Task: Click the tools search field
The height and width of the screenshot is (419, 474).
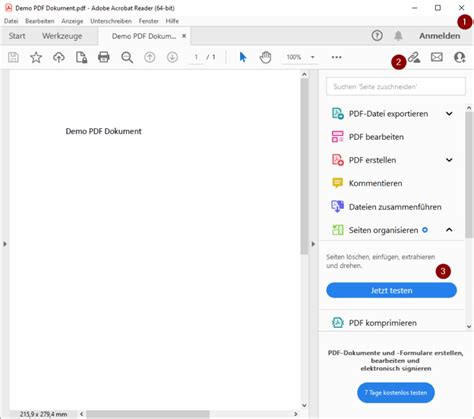Action: tap(396, 87)
